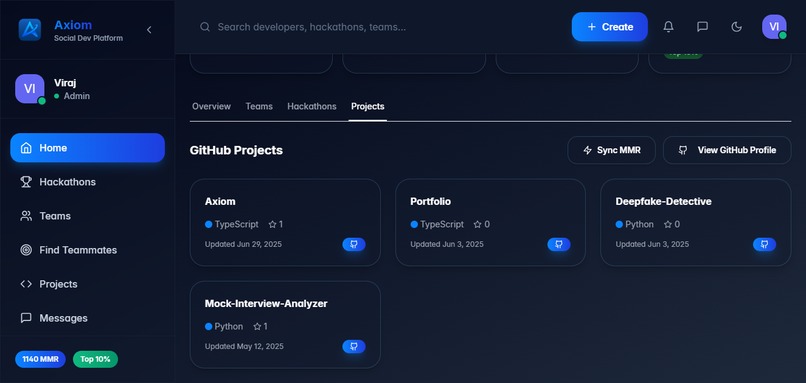This screenshot has width=806, height=383.
Task: Click the Top 10% badge in sidebar
Action: pyautogui.click(x=95, y=359)
